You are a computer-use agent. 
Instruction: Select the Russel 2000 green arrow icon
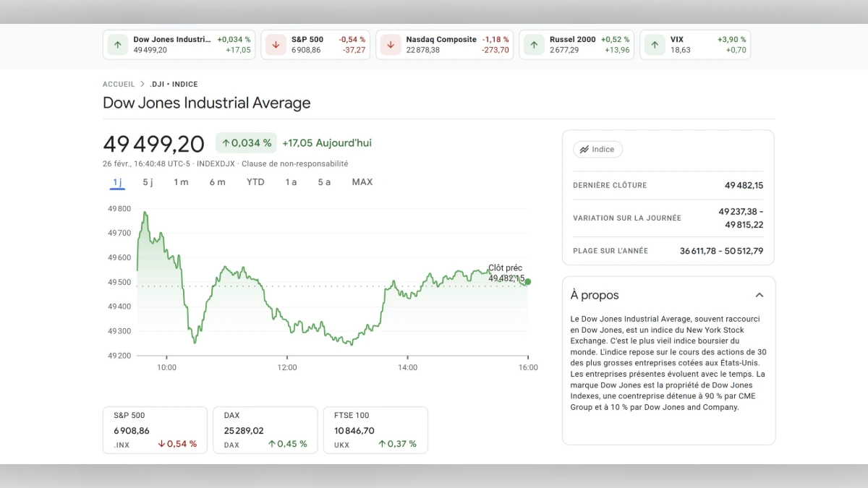pos(533,44)
